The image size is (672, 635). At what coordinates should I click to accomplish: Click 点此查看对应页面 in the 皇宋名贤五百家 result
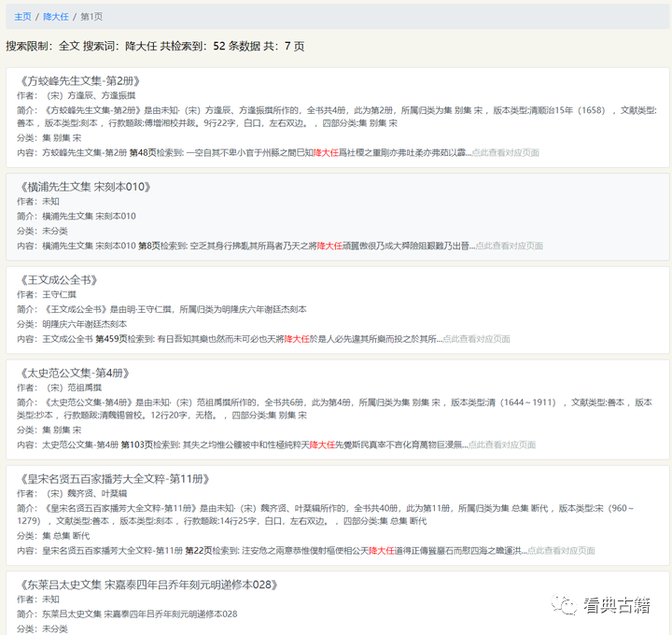(561, 550)
